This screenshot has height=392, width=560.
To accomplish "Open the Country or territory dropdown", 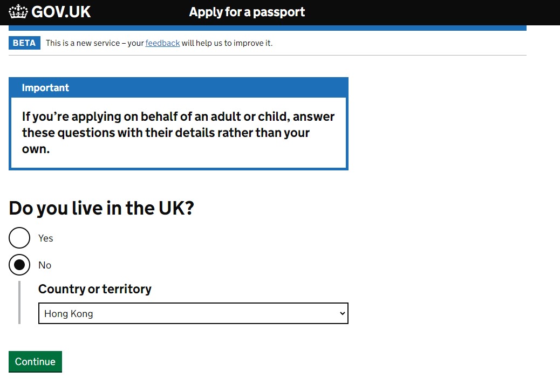I will (x=193, y=313).
